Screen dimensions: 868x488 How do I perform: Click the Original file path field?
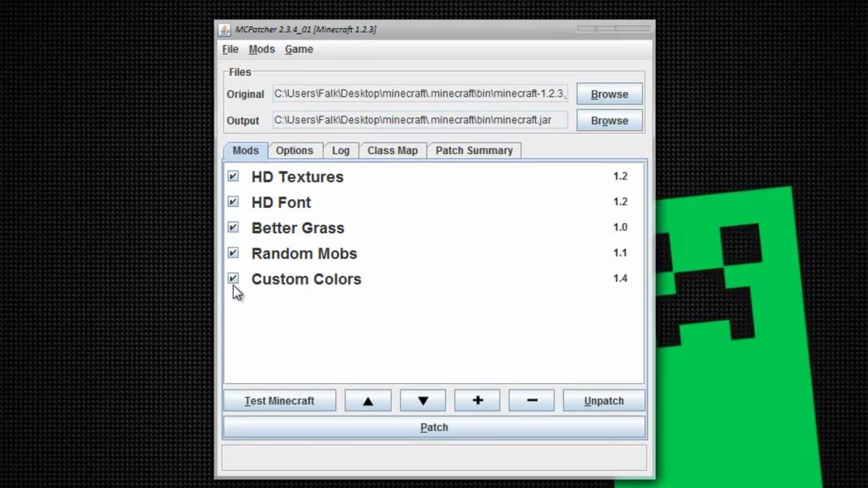point(420,94)
